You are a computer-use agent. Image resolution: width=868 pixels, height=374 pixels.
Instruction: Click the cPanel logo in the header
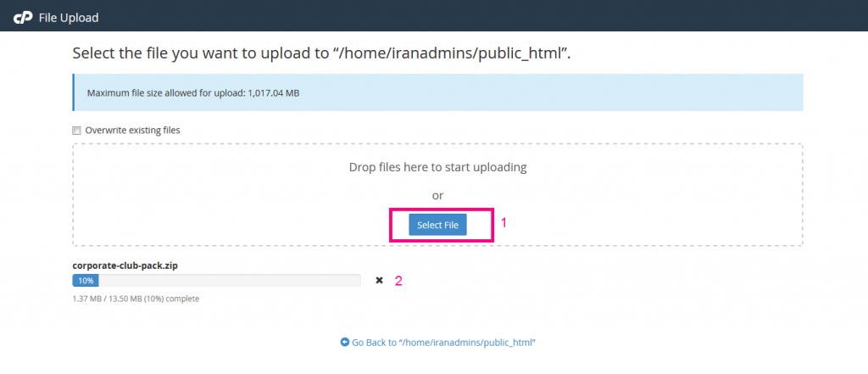pyautogui.click(x=23, y=18)
